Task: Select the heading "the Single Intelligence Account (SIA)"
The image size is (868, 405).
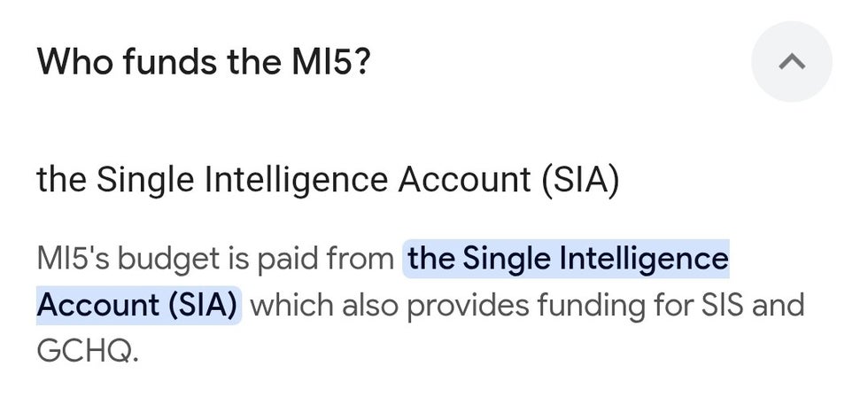Action: pyautogui.click(x=328, y=180)
